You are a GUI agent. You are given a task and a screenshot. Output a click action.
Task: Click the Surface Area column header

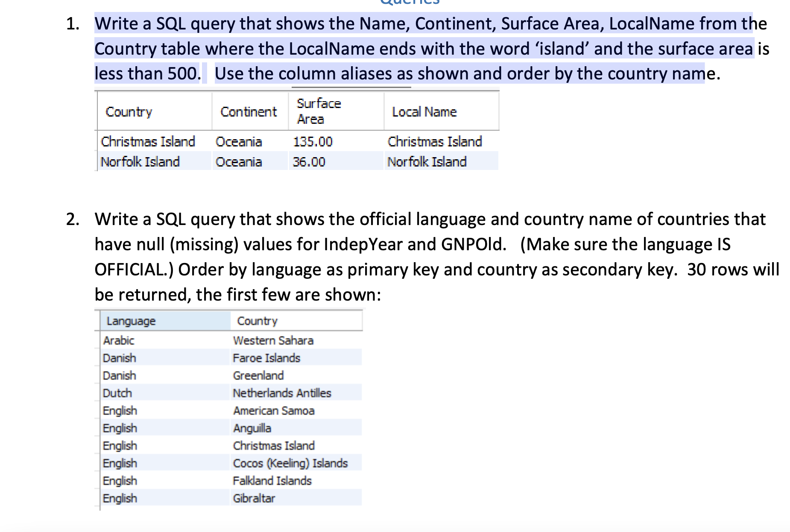318,111
